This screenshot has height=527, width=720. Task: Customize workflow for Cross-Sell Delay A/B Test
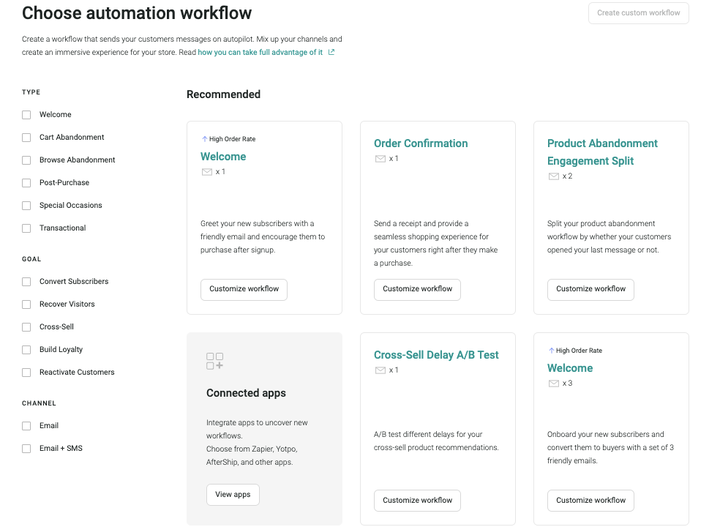point(417,500)
